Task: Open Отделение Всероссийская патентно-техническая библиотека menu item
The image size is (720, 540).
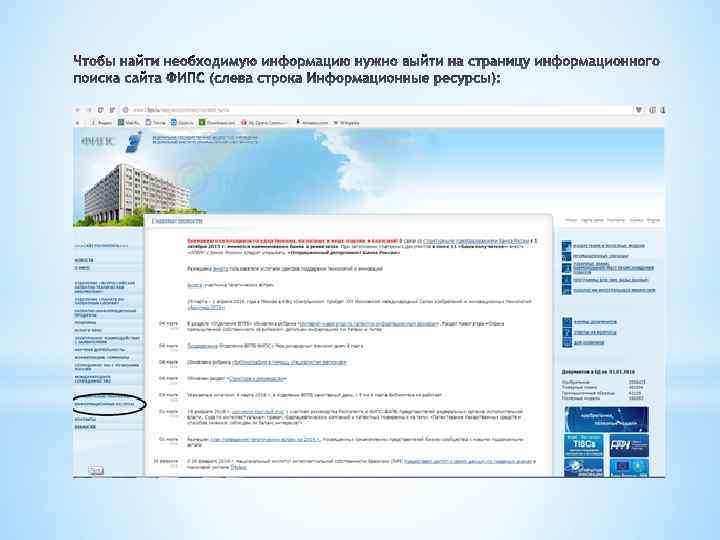Action: tap(105, 287)
